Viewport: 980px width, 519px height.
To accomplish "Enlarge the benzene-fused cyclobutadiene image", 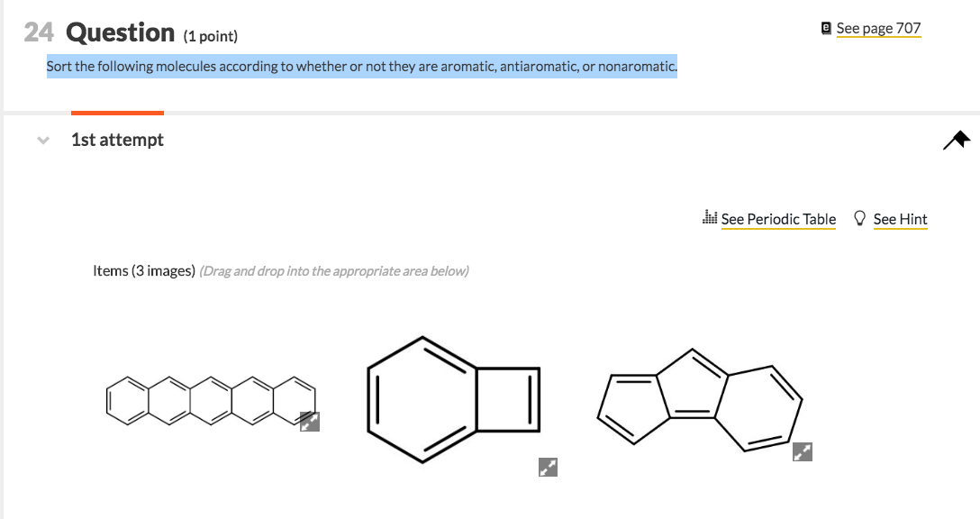I will pyautogui.click(x=548, y=467).
